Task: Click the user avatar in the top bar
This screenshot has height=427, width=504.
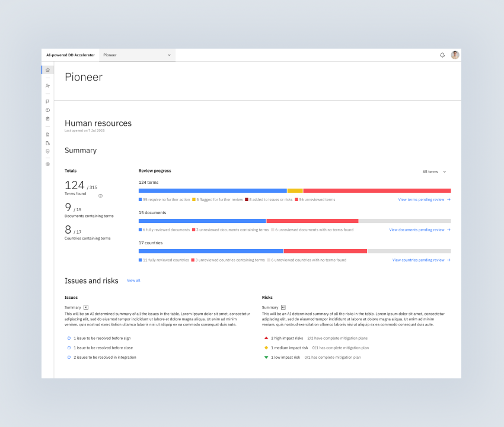Action: [x=455, y=54]
